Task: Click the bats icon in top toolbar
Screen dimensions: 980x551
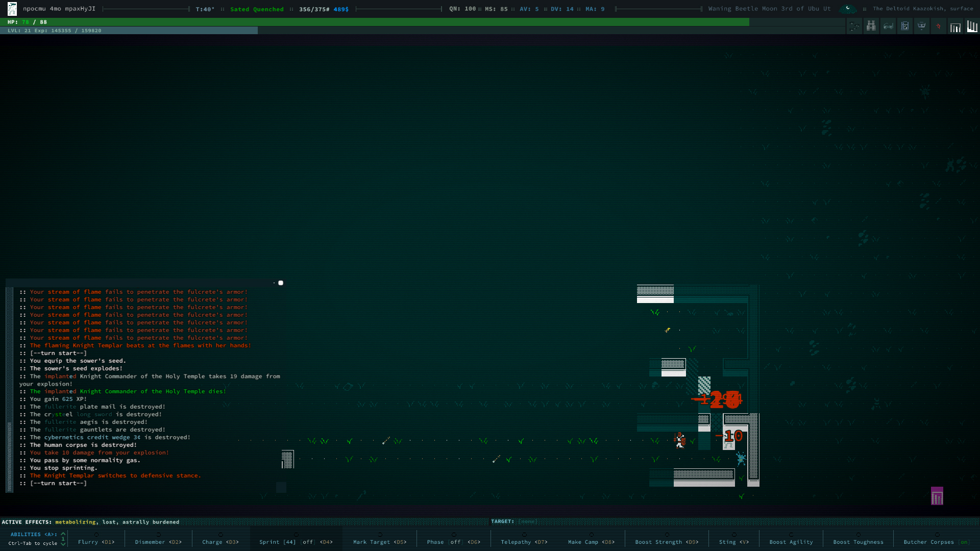Action: 855,26
